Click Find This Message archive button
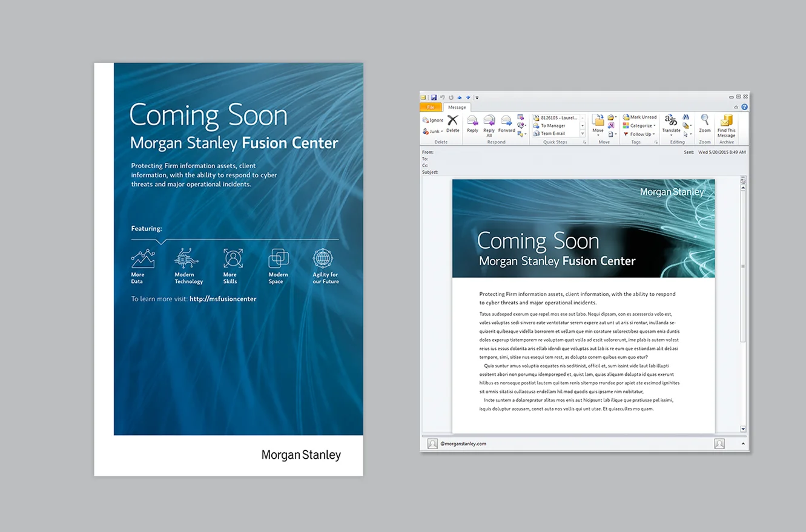 click(x=726, y=126)
